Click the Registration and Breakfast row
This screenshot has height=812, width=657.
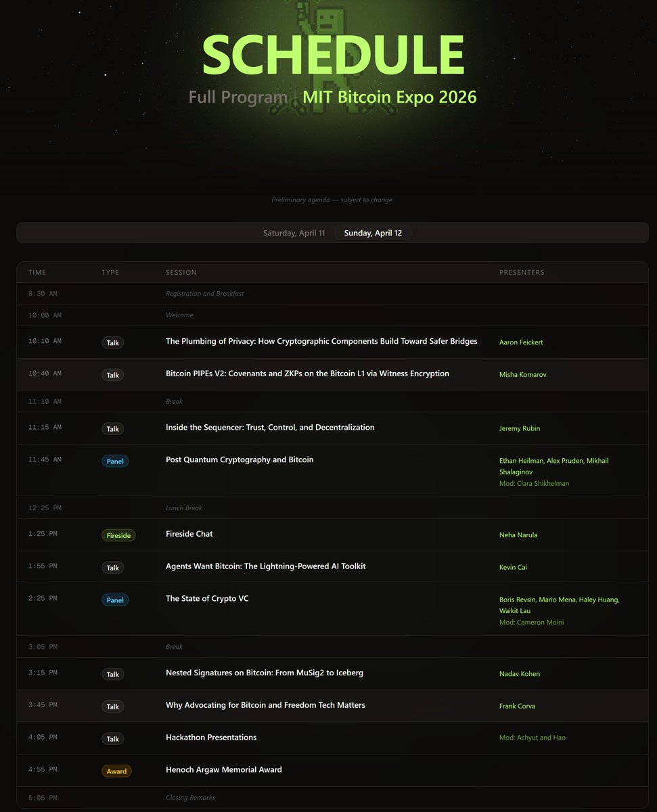pos(332,294)
